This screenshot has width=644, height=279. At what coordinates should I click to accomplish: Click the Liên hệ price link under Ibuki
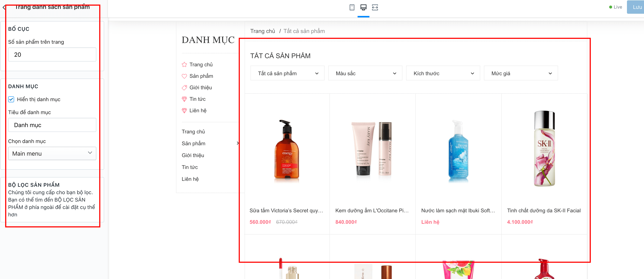point(430,222)
